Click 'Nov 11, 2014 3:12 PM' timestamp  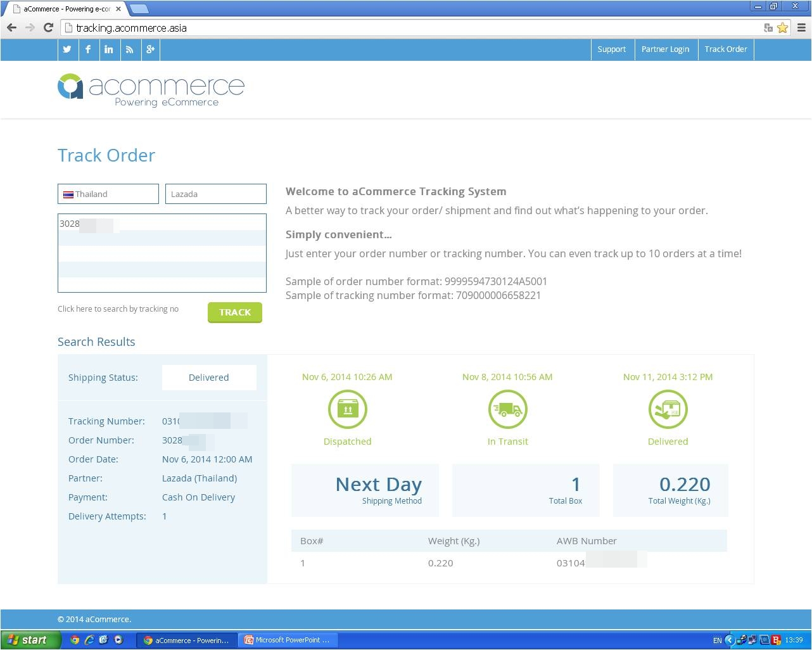point(668,377)
